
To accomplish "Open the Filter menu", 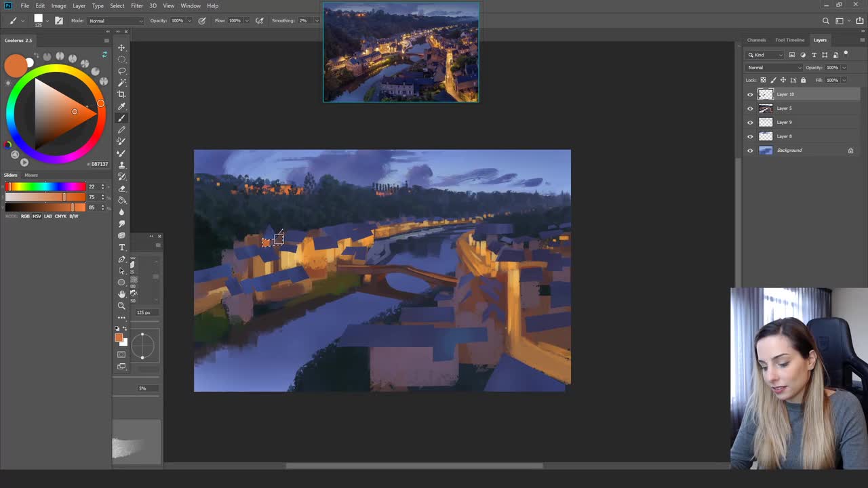I will (136, 5).
